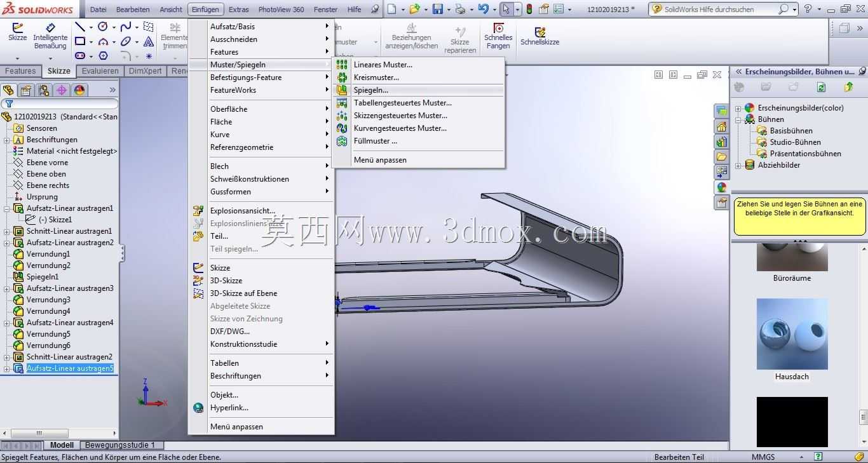This screenshot has height=463, width=868.
Task: Open the ConfigurationManager tab
Action: 43,90
